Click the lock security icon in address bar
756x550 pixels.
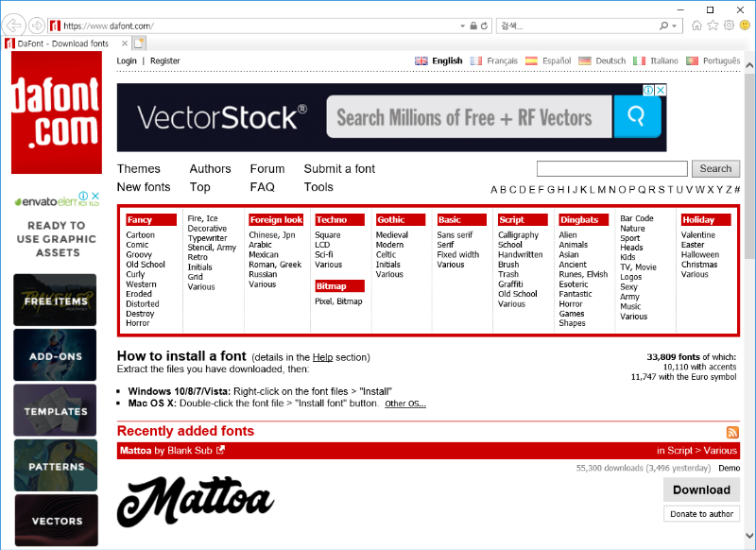tap(473, 26)
